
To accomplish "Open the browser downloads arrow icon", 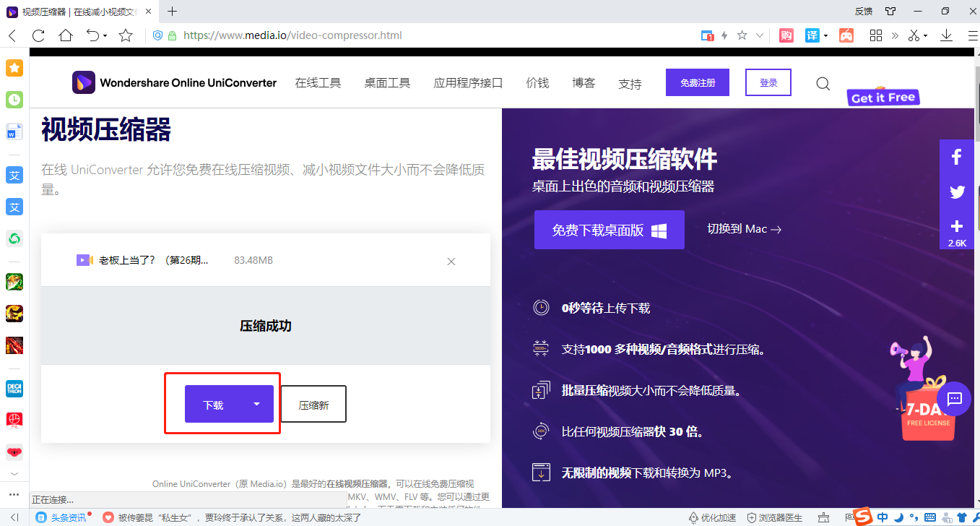I will click(x=946, y=35).
